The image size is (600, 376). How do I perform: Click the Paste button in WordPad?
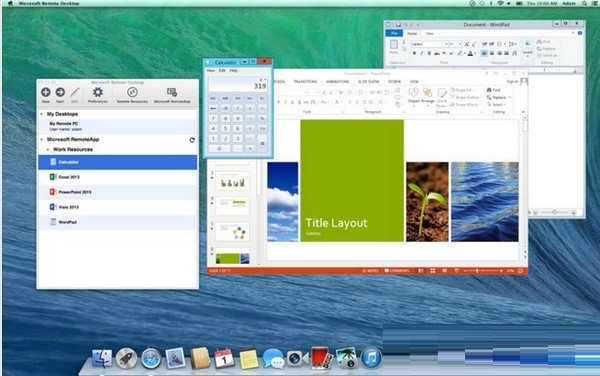tap(393, 47)
